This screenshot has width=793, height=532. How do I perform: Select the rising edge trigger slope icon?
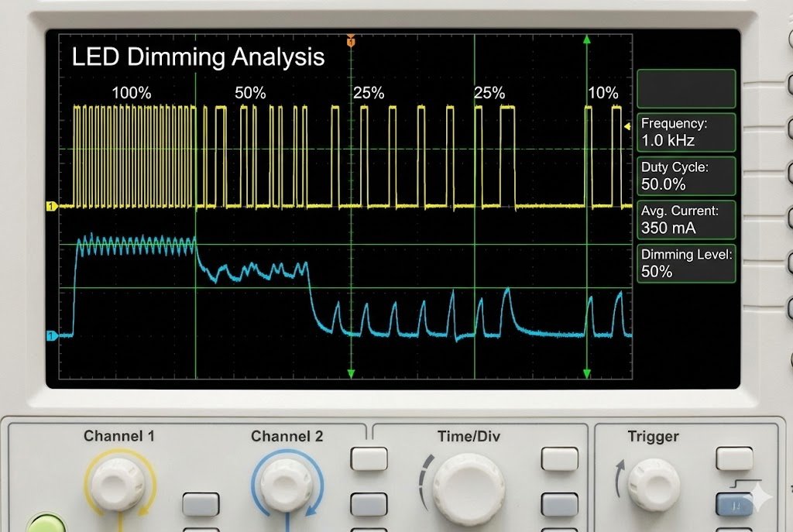click(x=747, y=483)
